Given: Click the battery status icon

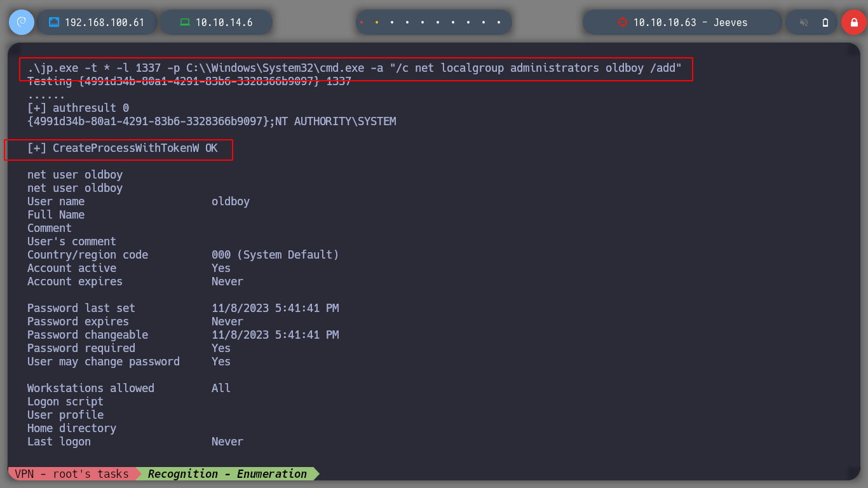Looking at the screenshot, I should pos(825,22).
